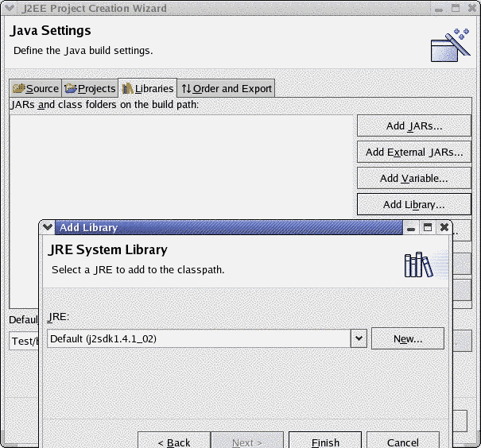The width and height of the screenshot is (481, 448).
Task: Click the Add JARs... button
Action: click(x=413, y=126)
